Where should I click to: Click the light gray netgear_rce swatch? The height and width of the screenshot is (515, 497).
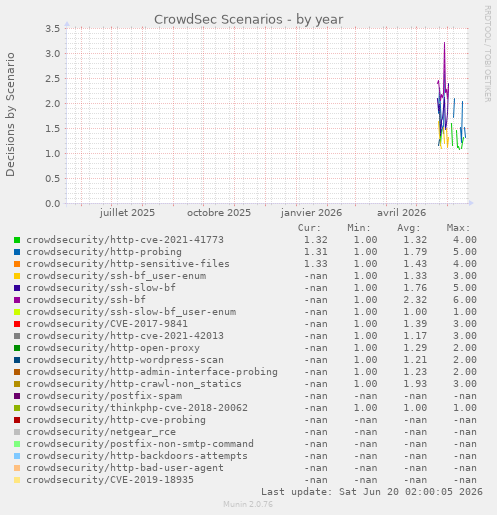(x=17, y=432)
